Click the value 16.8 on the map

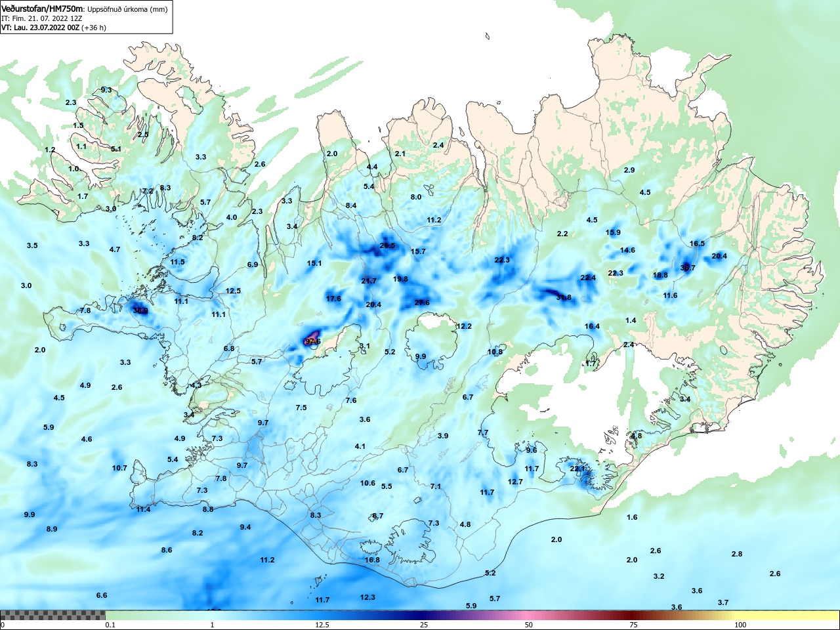tap(372, 560)
